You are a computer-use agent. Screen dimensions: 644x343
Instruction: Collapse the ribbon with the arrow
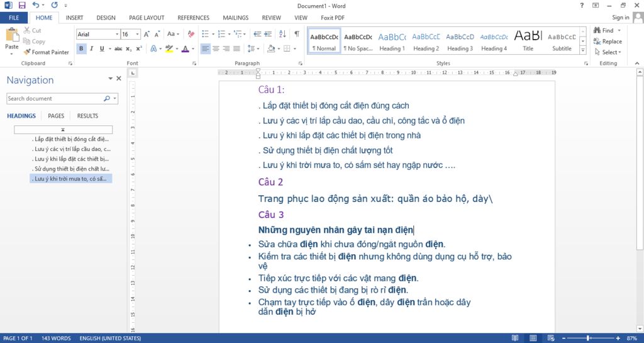637,64
